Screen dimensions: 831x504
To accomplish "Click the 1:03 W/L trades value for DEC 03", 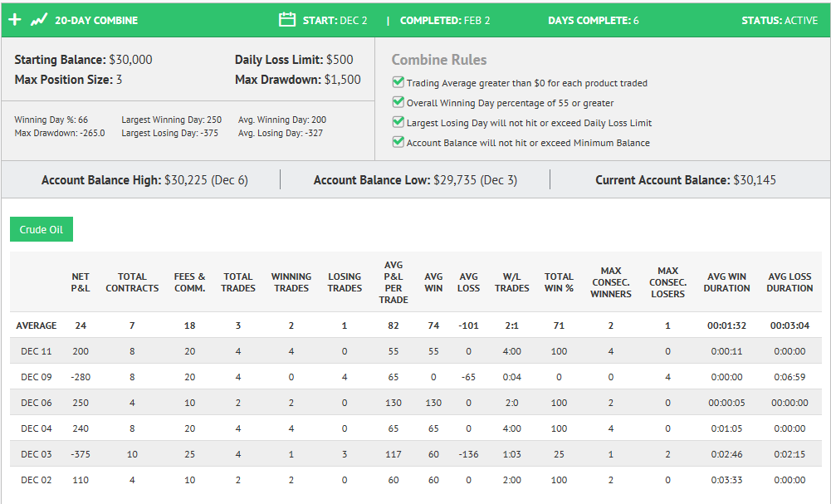I will click(512, 454).
